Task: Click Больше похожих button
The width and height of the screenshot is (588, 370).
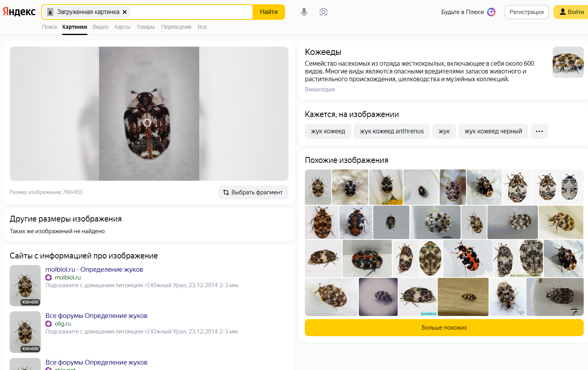Action: 444,328
